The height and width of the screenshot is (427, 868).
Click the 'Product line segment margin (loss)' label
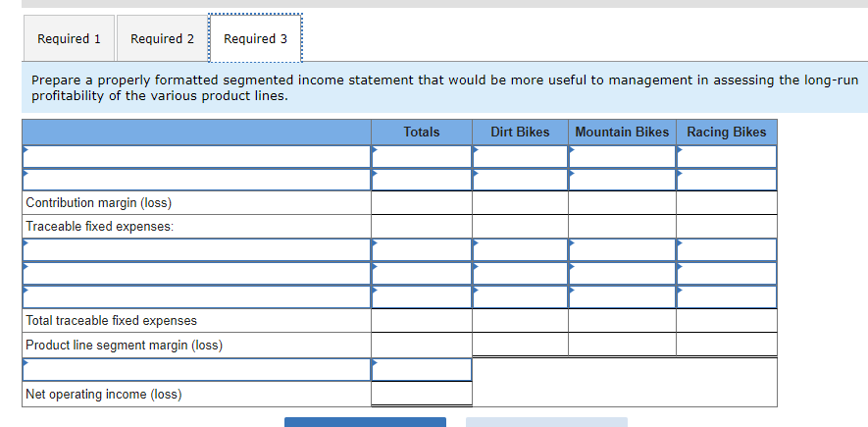[x=125, y=346]
